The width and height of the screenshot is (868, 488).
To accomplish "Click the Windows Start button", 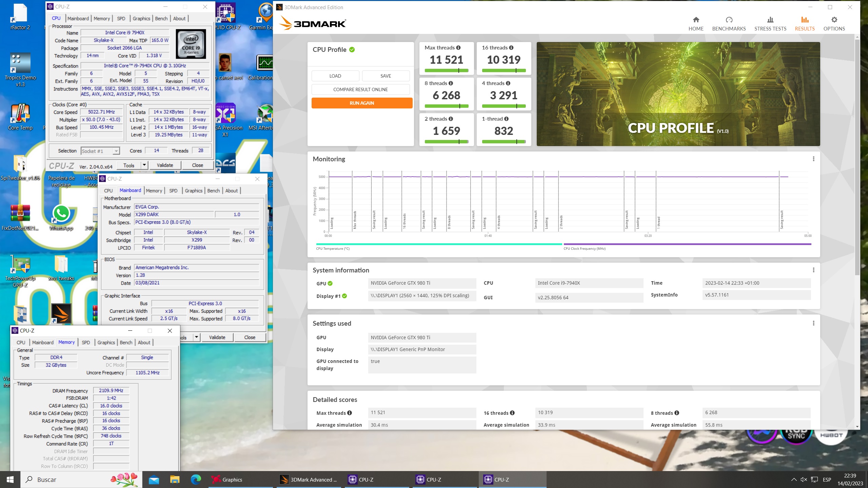I will click(x=10, y=480).
